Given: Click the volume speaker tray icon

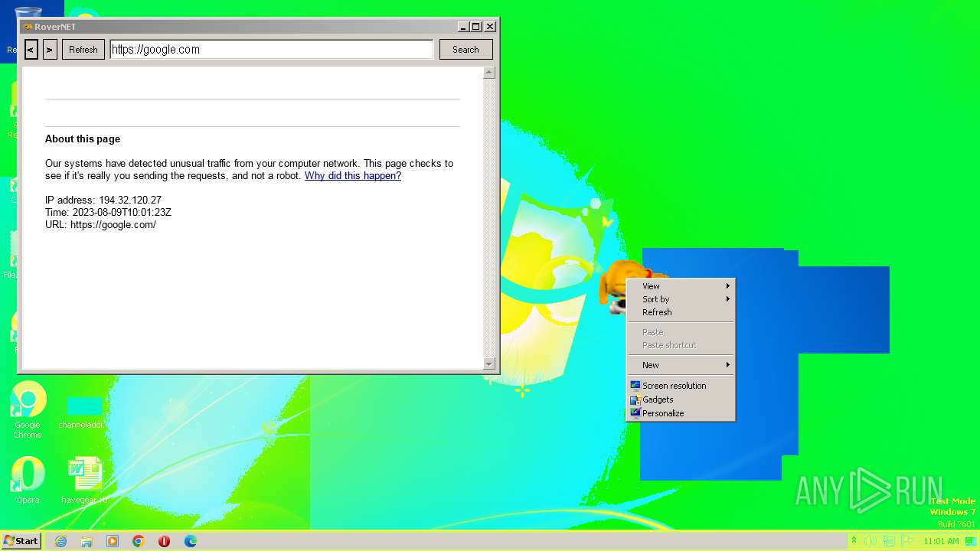Looking at the screenshot, I should [x=872, y=541].
